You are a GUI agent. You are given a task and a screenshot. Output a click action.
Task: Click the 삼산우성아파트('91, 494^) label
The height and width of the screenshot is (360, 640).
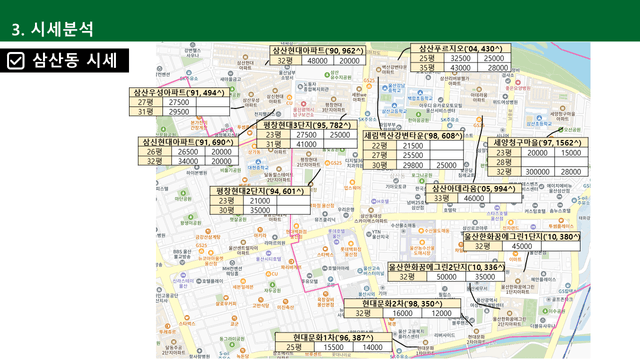(179, 93)
